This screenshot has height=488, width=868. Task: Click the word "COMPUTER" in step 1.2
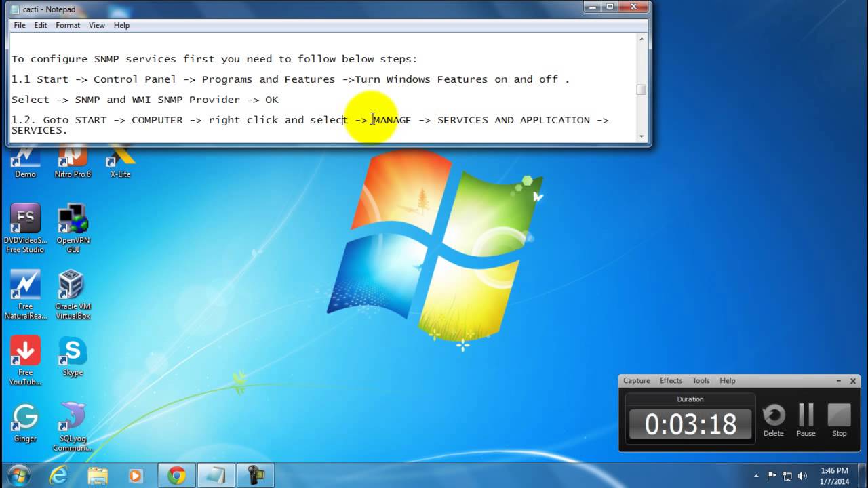tap(157, 120)
